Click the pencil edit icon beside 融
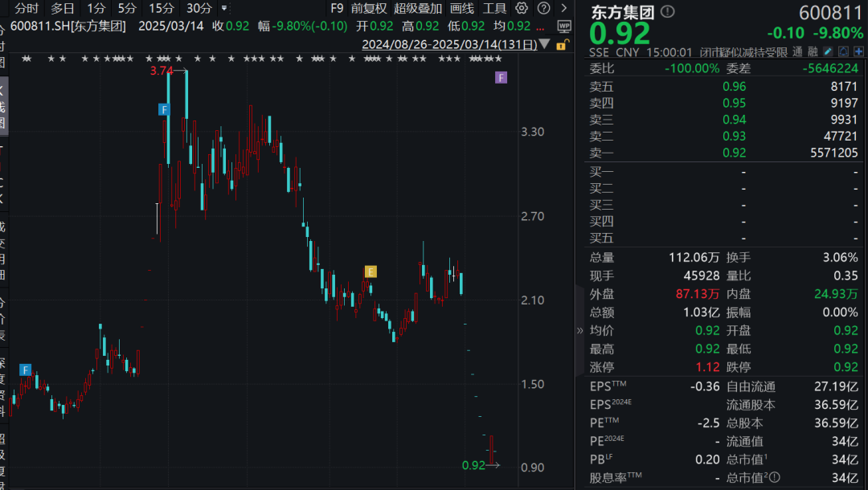 tap(829, 51)
